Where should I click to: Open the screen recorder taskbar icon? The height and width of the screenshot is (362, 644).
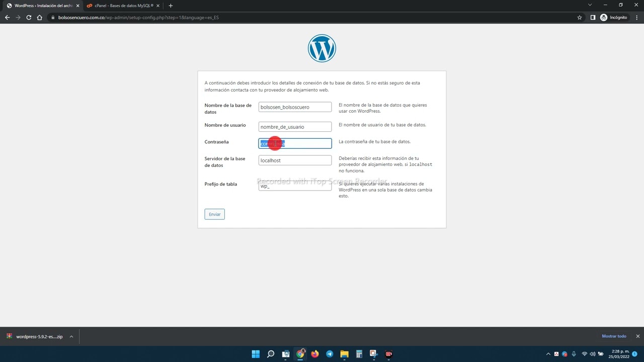tap(388, 354)
